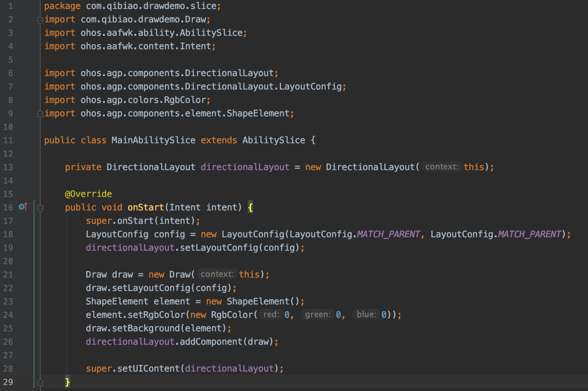Click the highlighted opening brace on line 16

click(250, 207)
